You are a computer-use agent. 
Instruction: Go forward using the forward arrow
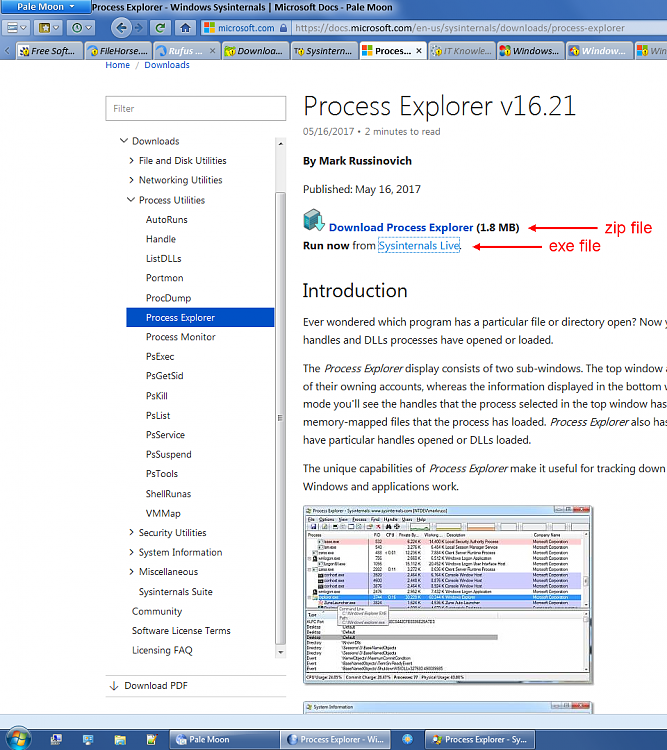[x=139, y=28]
